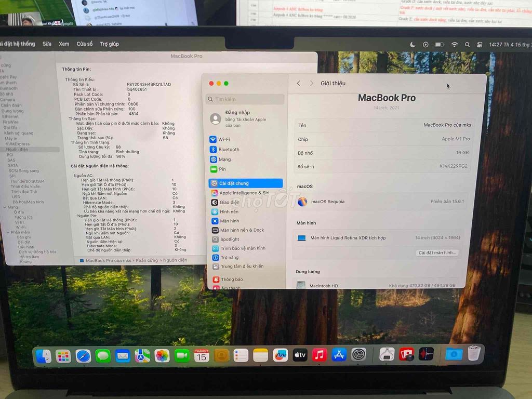Open Notes app in the Dock
Screen dimensions: 532x399
(261, 355)
